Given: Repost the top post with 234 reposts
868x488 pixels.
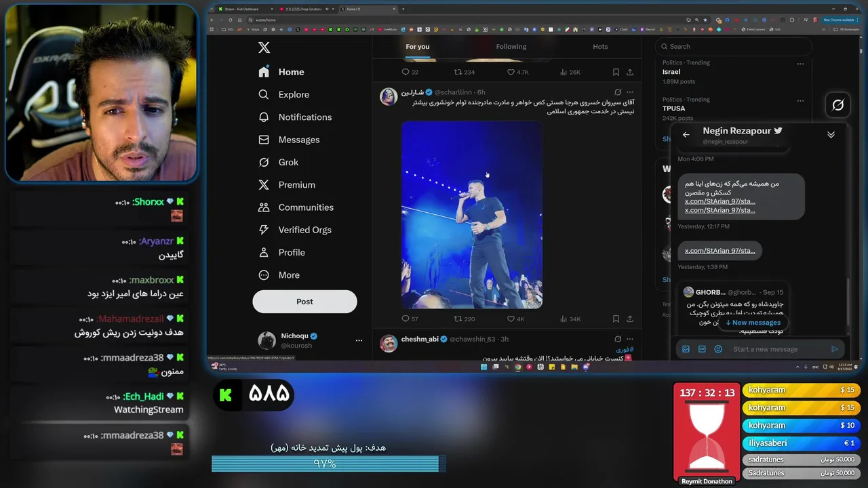Looking at the screenshot, I should tap(465, 72).
